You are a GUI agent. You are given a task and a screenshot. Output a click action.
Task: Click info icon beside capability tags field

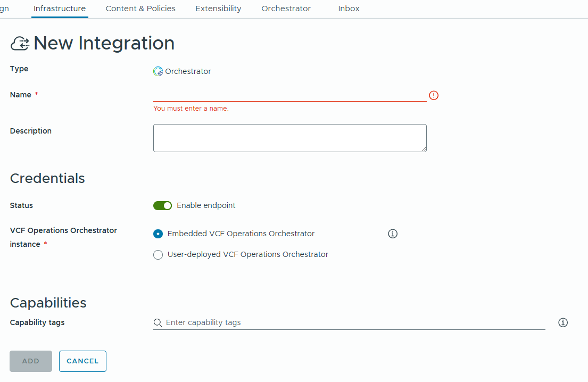(x=563, y=322)
